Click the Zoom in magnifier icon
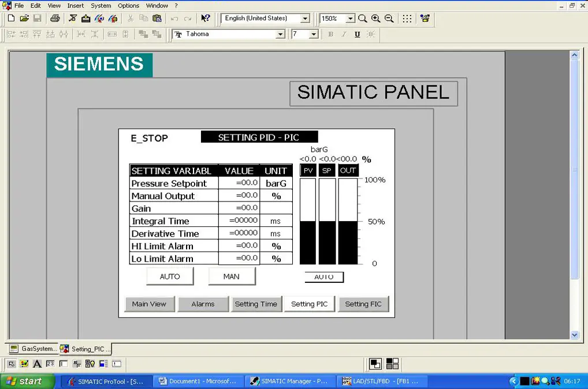Screen dimensions: 588x389 point(376,18)
